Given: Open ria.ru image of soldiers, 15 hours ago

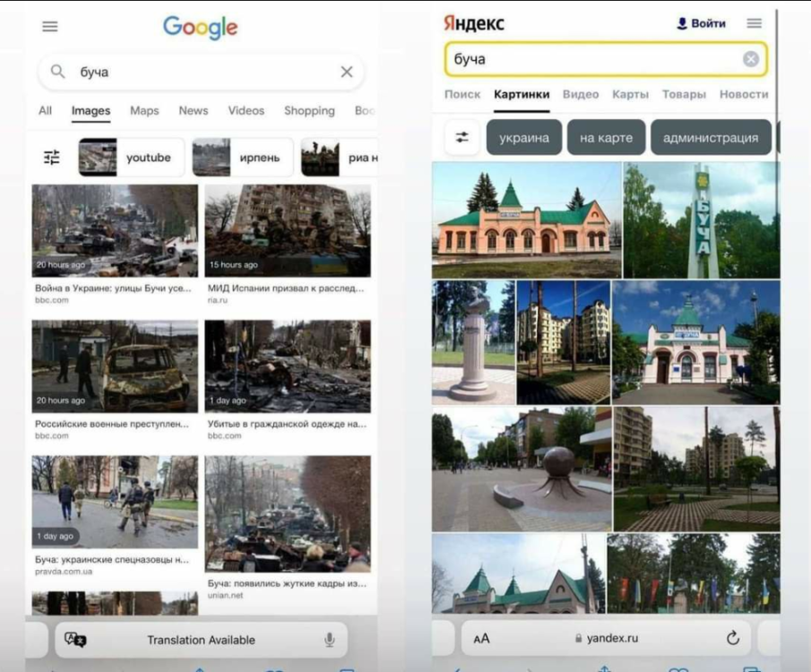Looking at the screenshot, I should [x=288, y=231].
